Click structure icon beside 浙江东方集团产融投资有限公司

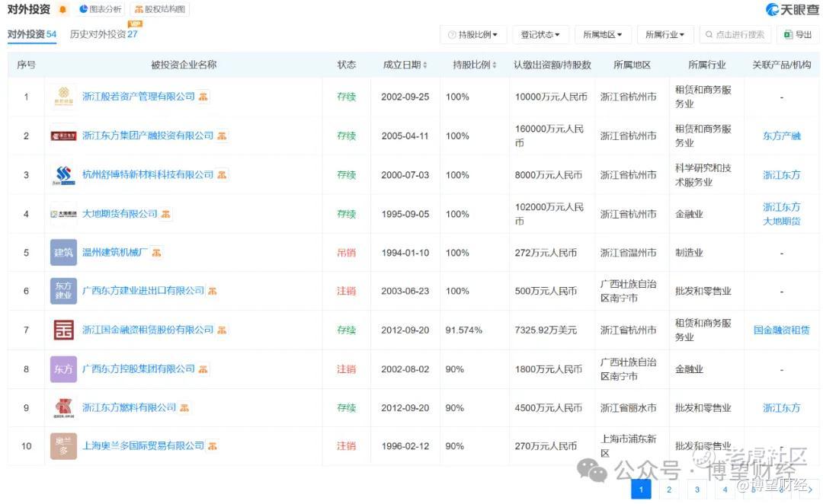pos(222,136)
